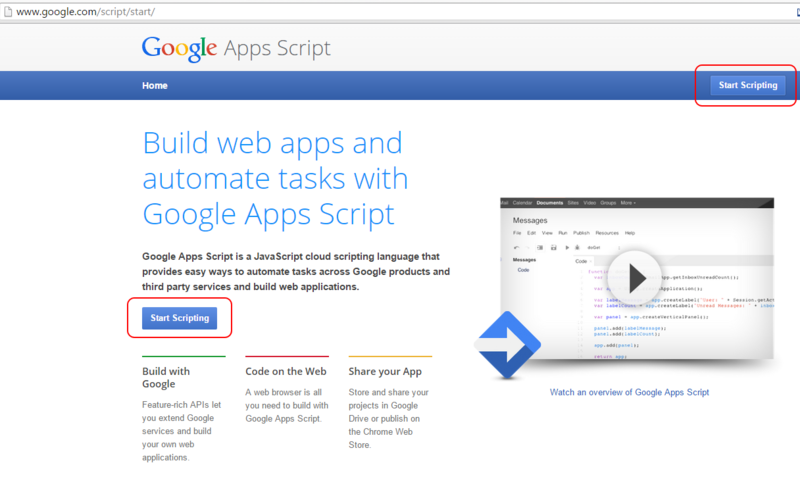Play the Apps Script overview video

pos(634,278)
